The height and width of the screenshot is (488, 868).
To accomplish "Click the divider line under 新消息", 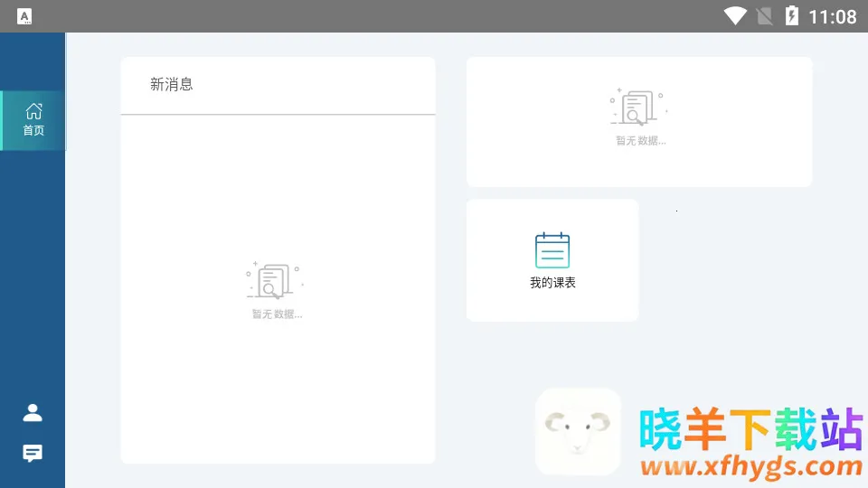I will pos(278,115).
